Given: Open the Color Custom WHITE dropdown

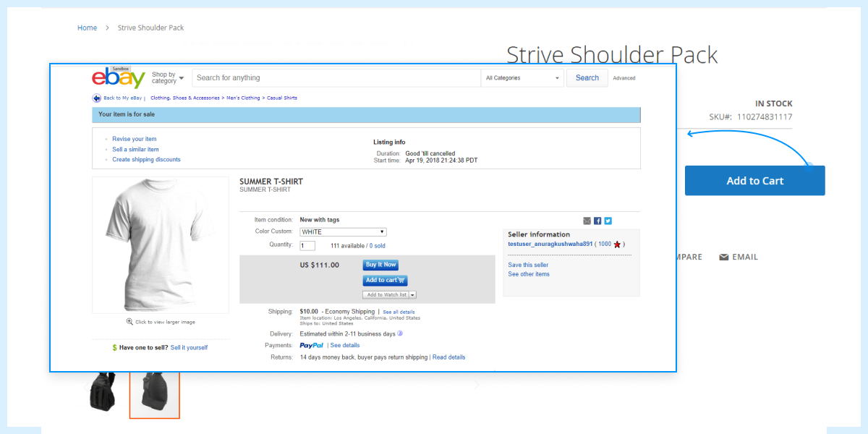Looking at the screenshot, I should point(343,232).
